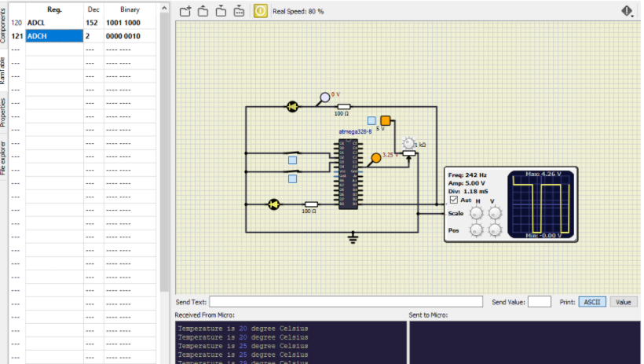Click the oscilloscope waveform display

[x=541, y=204]
